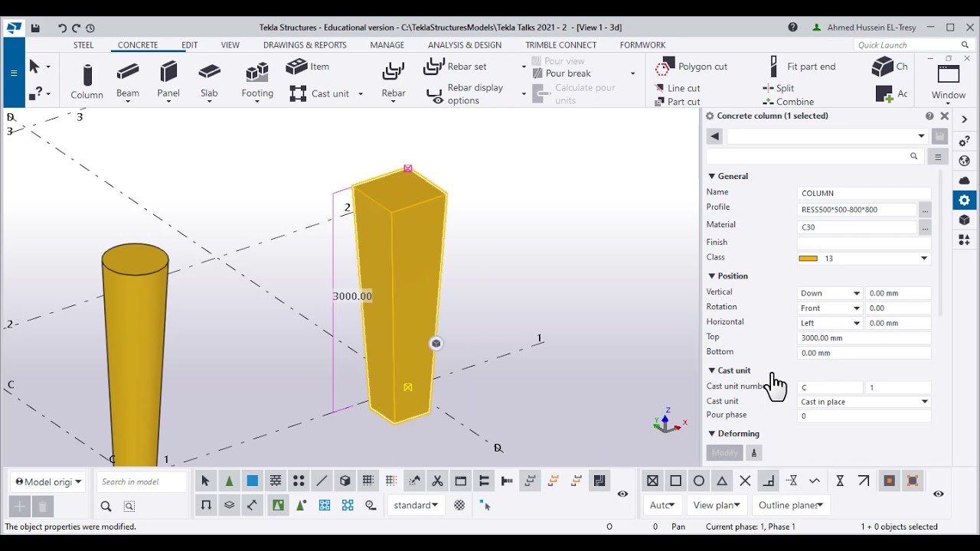980x551 pixels.
Task: Toggle snap to end points square
Action: pyautogui.click(x=675, y=481)
